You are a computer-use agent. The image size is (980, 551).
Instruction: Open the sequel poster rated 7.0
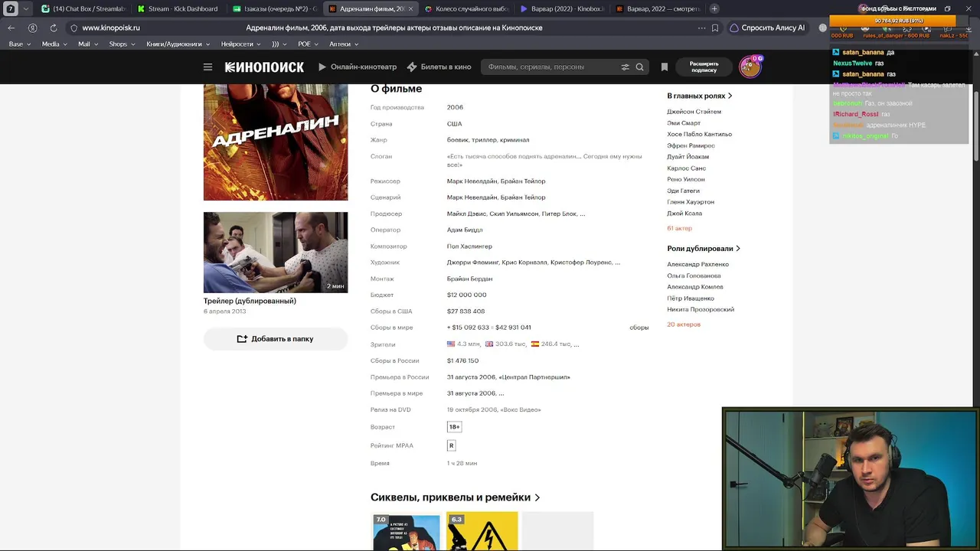tap(407, 532)
